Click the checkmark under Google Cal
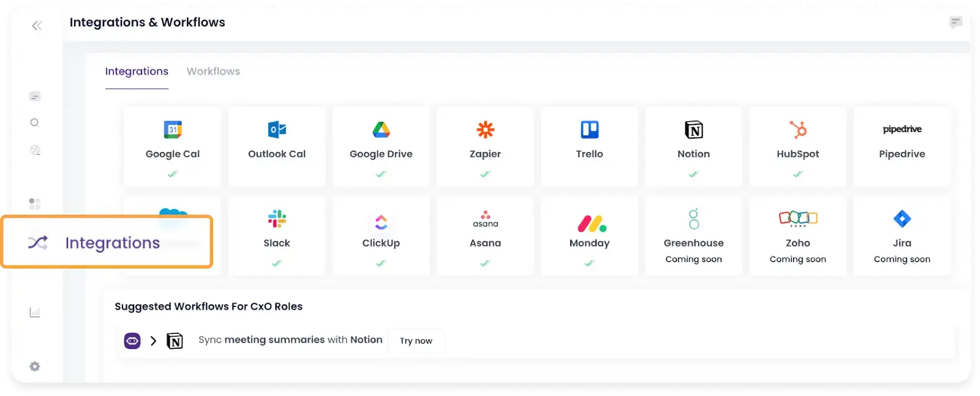The width and height of the screenshot is (980, 396). (173, 174)
